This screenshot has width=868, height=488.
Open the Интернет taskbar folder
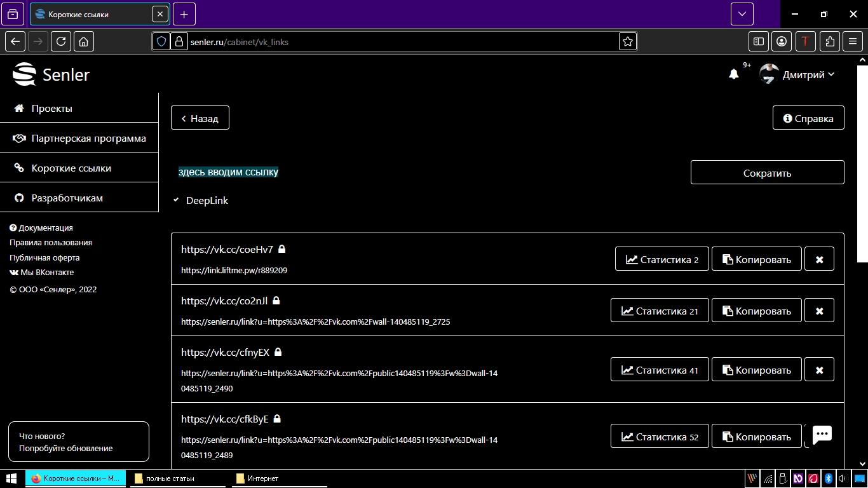click(x=280, y=478)
